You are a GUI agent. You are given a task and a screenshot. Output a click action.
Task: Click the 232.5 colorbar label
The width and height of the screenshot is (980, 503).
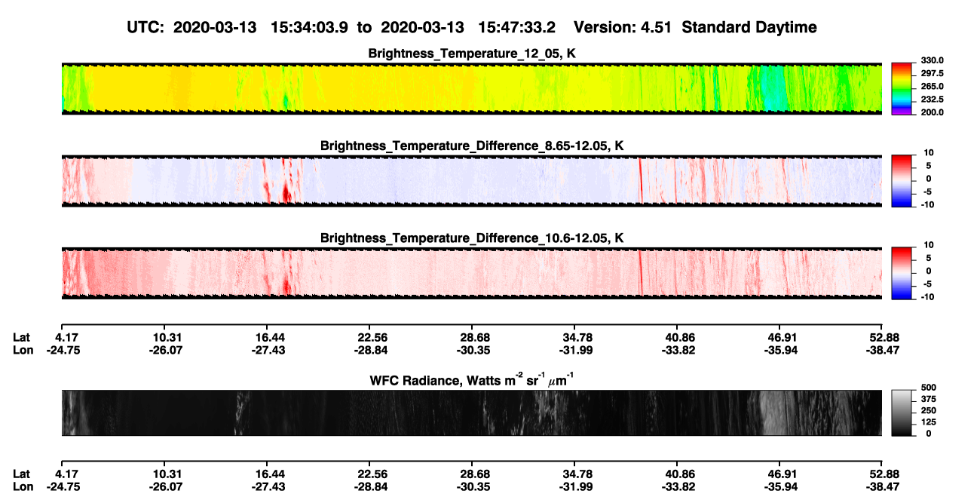tap(933, 100)
